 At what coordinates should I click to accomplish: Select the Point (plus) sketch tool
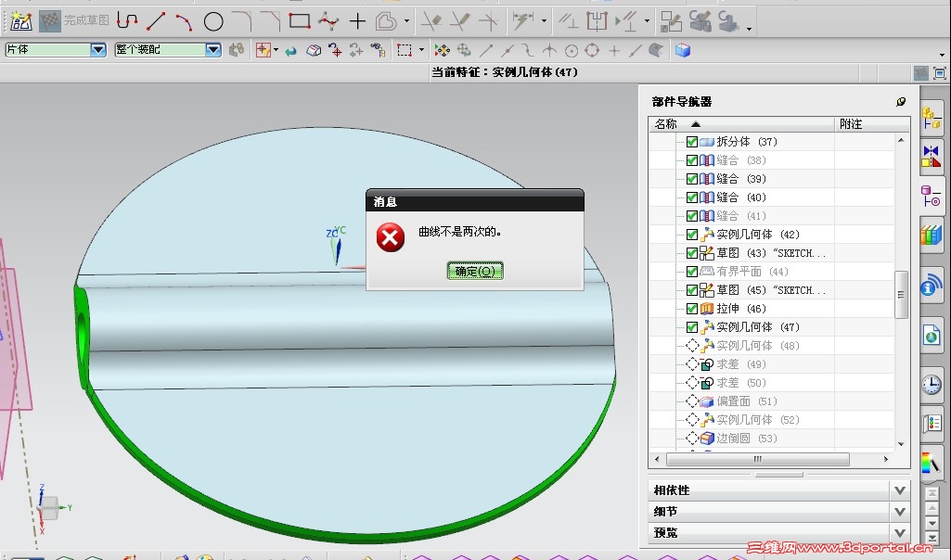click(357, 22)
